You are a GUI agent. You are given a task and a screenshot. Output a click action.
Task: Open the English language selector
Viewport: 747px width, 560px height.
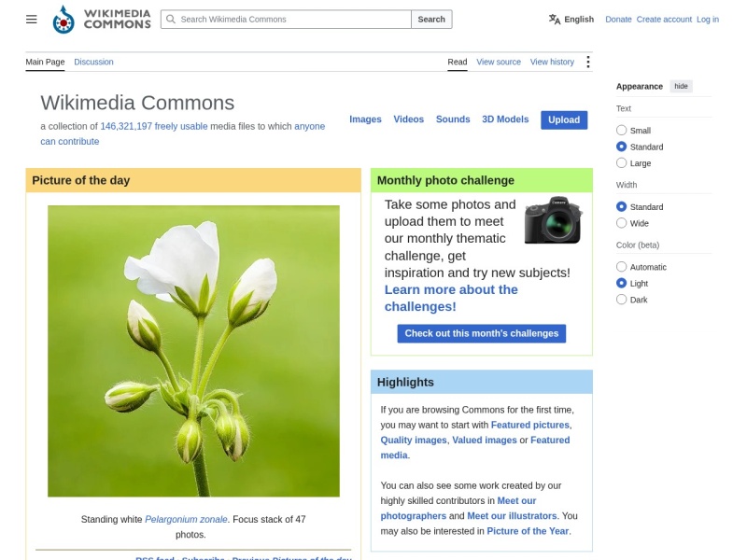pos(571,19)
